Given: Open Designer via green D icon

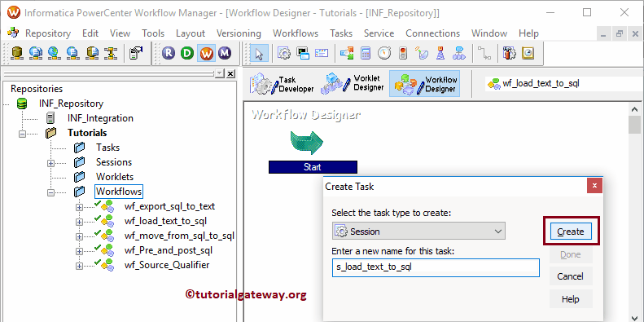Looking at the screenshot, I should pos(187,53).
